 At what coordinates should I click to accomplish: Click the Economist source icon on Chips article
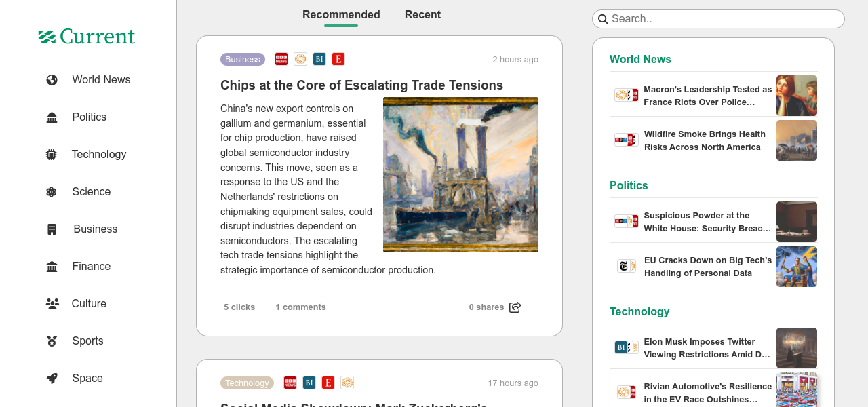(338, 59)
